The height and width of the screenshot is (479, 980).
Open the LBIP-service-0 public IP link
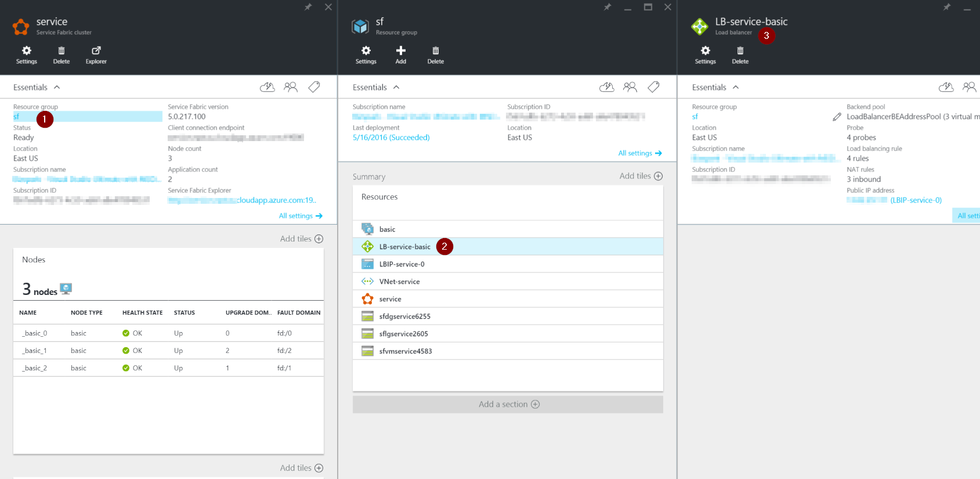(x=916, y=200)
